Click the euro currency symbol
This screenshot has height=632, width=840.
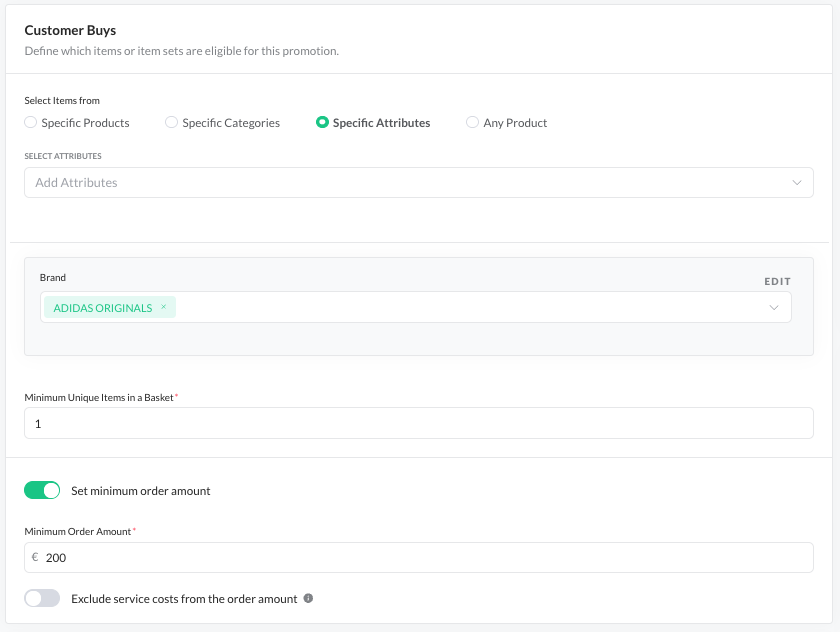point(35,557)
